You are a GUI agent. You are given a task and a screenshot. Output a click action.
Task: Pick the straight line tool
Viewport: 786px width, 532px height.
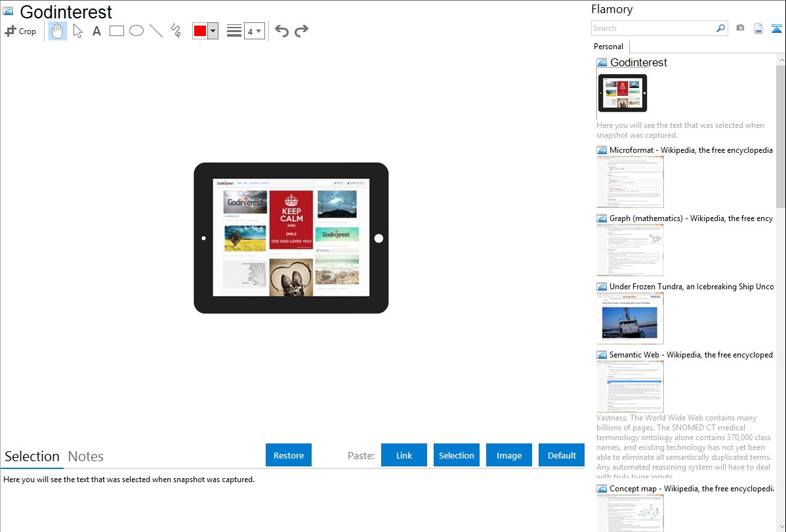point(156,31)
